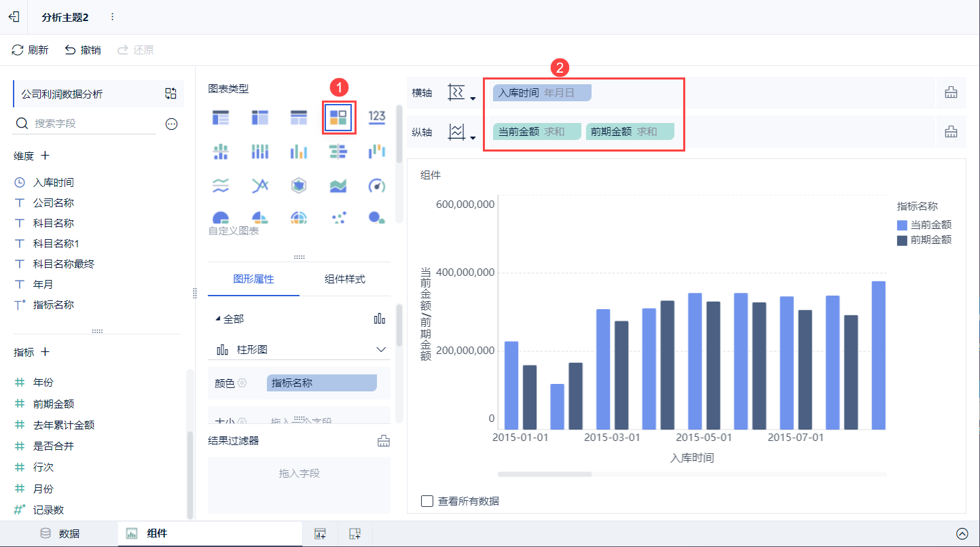Screen dimensions: 980x547
Task: Open the more options menu next to 分析主题2
Action: point(112,17)
